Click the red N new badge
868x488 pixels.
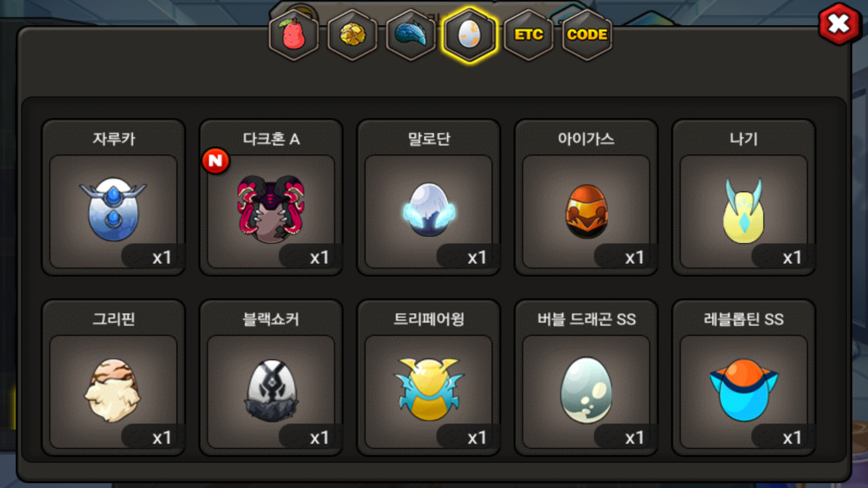point(216,160)
